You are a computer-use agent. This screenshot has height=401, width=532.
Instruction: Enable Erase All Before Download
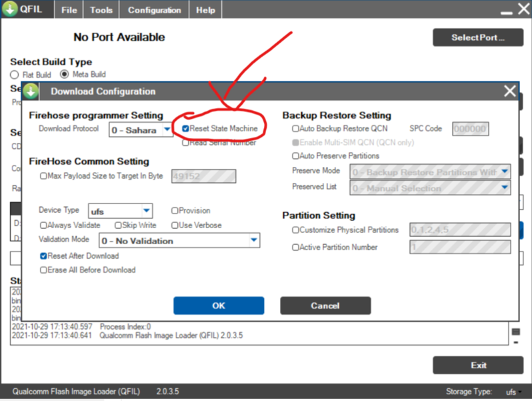[x=43, y=270]
